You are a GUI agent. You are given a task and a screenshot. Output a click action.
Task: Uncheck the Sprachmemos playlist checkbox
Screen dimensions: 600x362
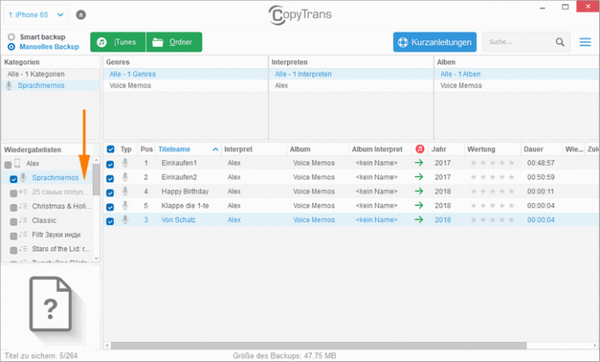[x=13, y=179]
